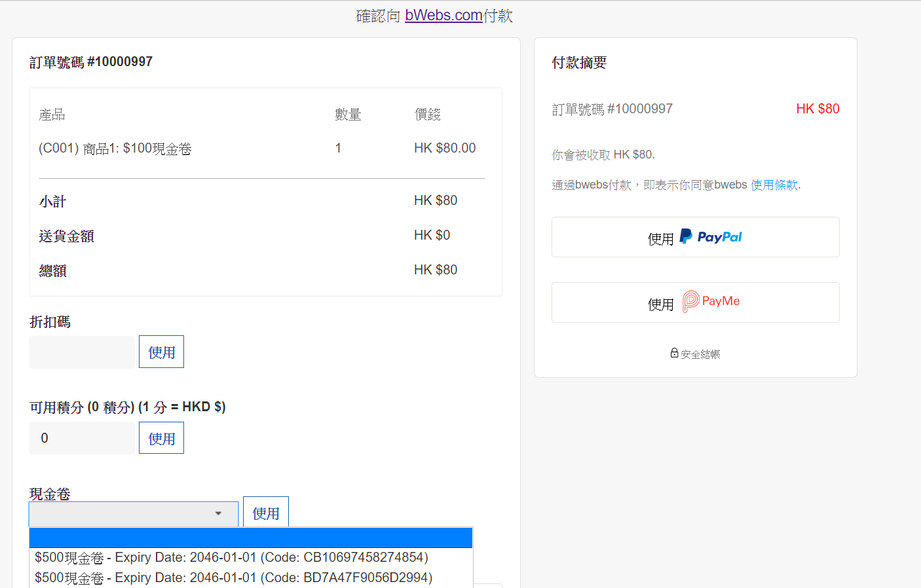Select coupon with code CB10697458274854
This screenshot has height=588, width=921.
pyautogui.click(x=231, y=558)
